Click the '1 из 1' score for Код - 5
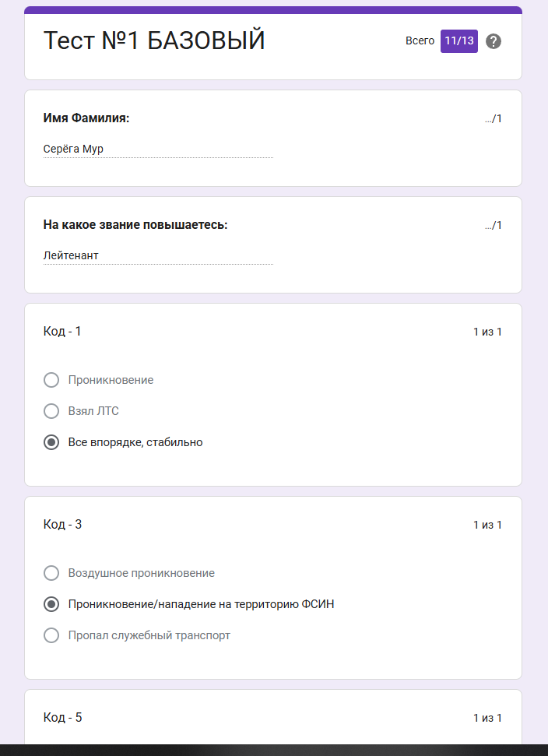Screen dimensions: 548x756 (488, 717)
